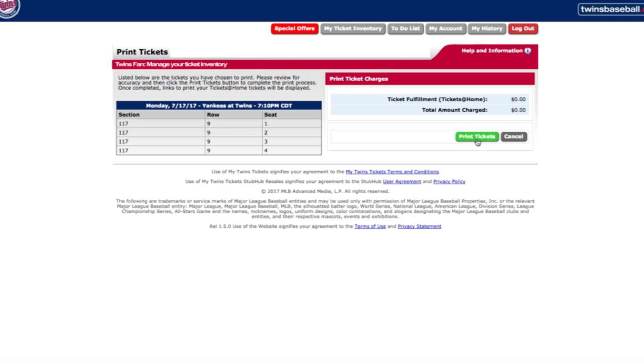This screenshot has height=362, width=644.
Task: Navigate to To Do List
Action: point(405,28)
